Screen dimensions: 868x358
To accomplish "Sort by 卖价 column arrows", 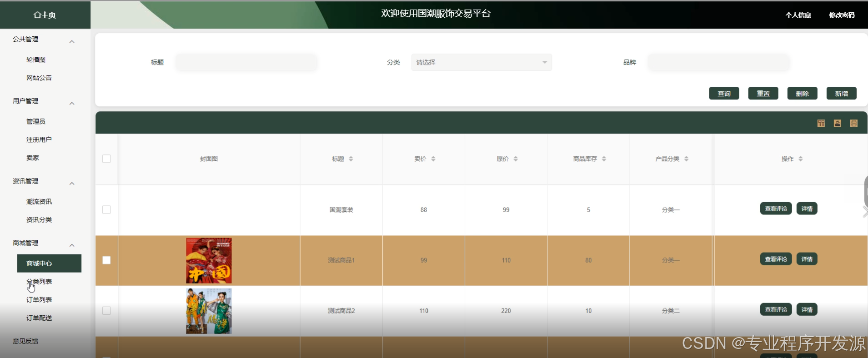I will pos(433,159).
